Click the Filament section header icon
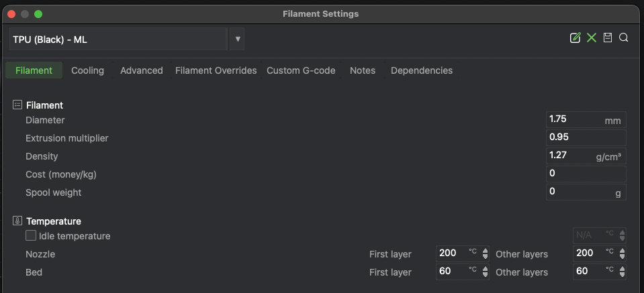644x293 pixels. [x=17, y=105]
